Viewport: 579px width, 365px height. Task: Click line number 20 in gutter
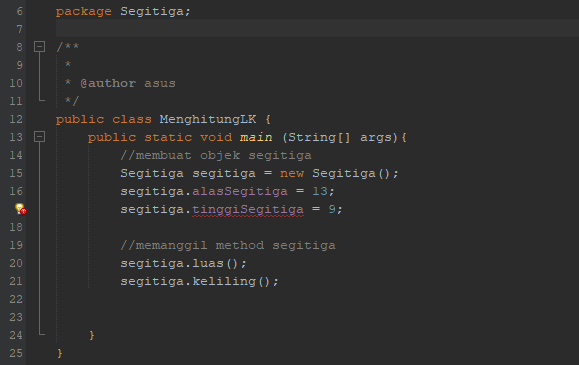click(16, 263)
